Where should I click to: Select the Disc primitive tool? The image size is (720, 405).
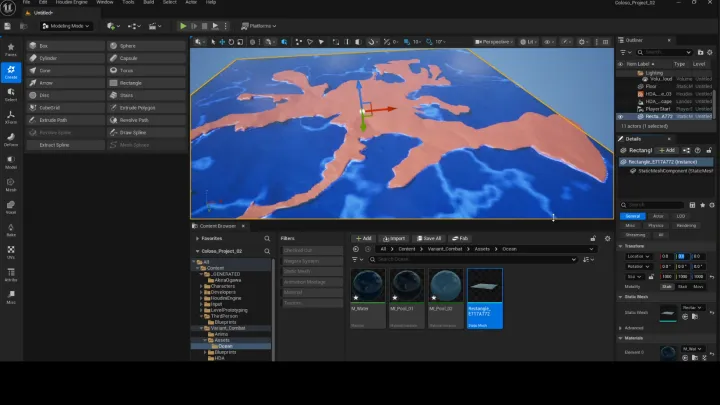(x=66, y=96)
